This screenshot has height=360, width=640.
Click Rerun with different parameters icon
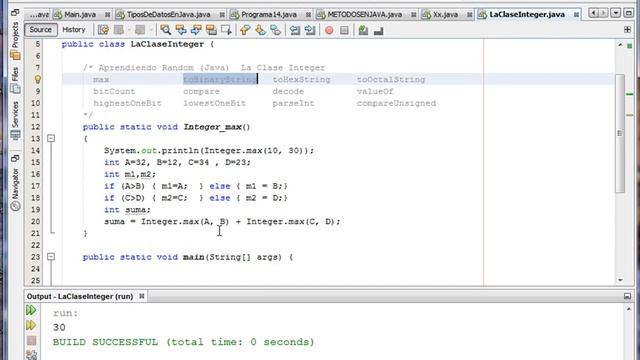(x=31, y=325)
